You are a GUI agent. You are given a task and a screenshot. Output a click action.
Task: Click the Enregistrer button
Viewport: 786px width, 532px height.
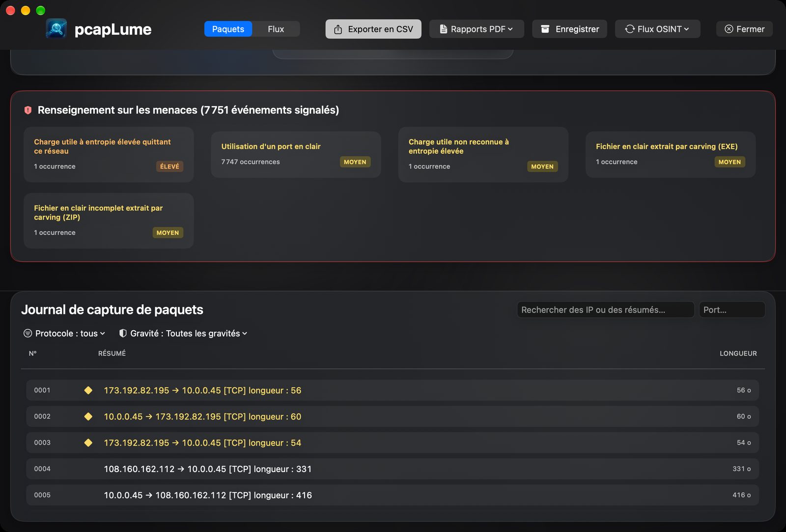pyautogui.click(x=569, y=29)
